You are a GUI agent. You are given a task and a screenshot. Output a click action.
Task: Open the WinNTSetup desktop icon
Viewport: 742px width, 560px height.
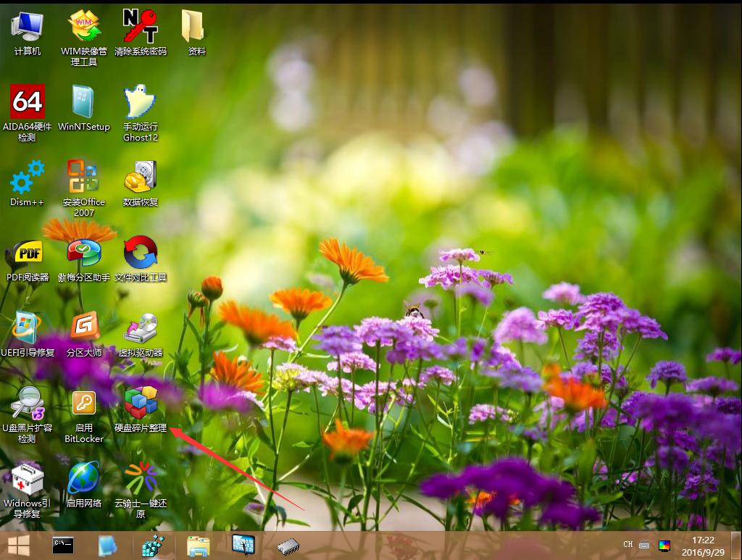pyautogui.click(x=83, y=102)
